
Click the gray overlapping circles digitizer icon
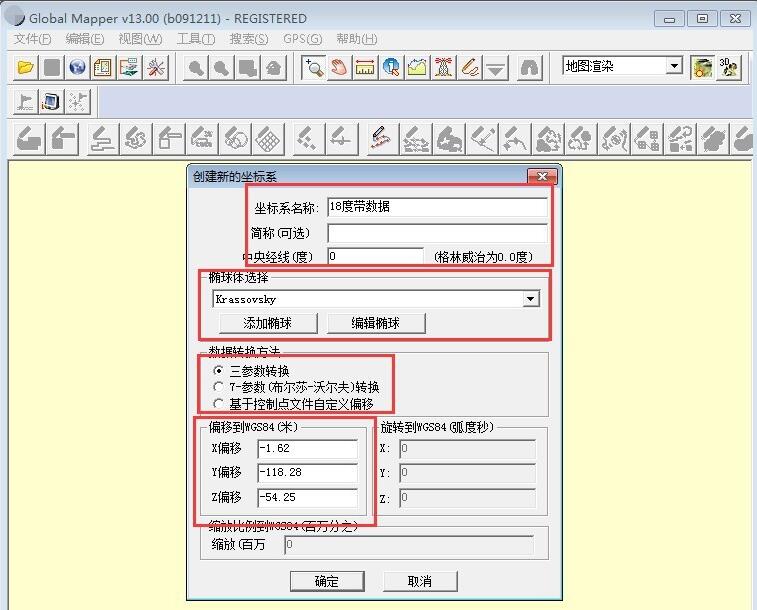(x=236, y=139)
